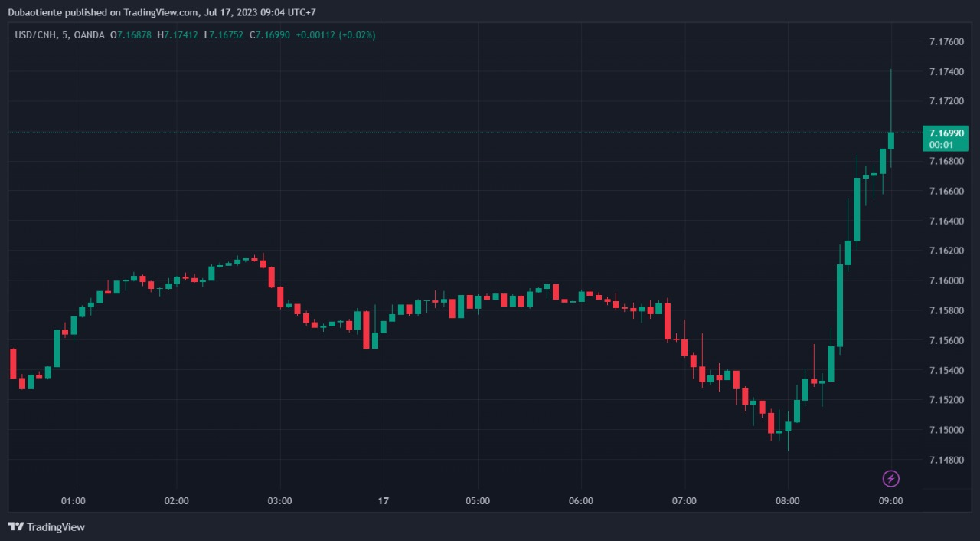Screen dimensions: 980x541
Task: Select the 06:00 time axis label
Action: coord(581,501)
